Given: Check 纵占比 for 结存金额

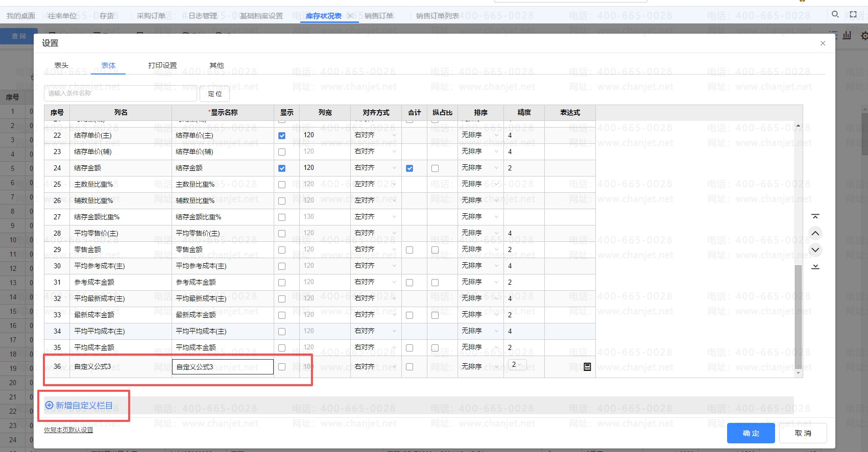Looking at the screenshot, I should pyautogui.click(x=435, y=168).
